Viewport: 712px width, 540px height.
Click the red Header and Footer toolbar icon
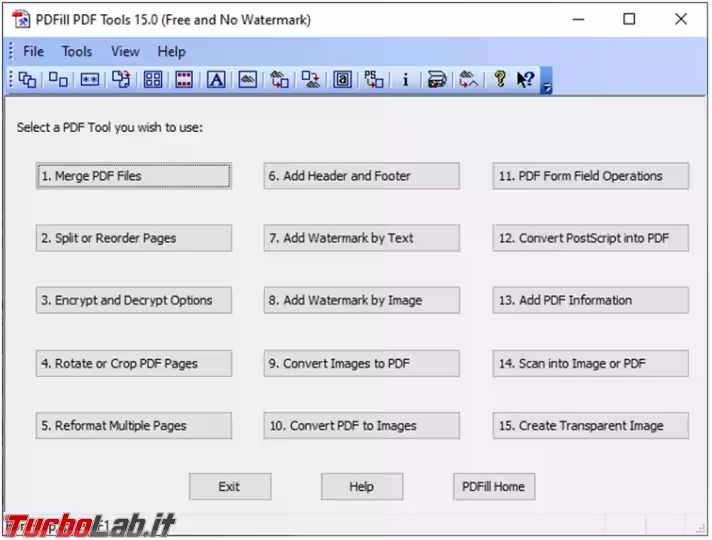click(184, 80)
